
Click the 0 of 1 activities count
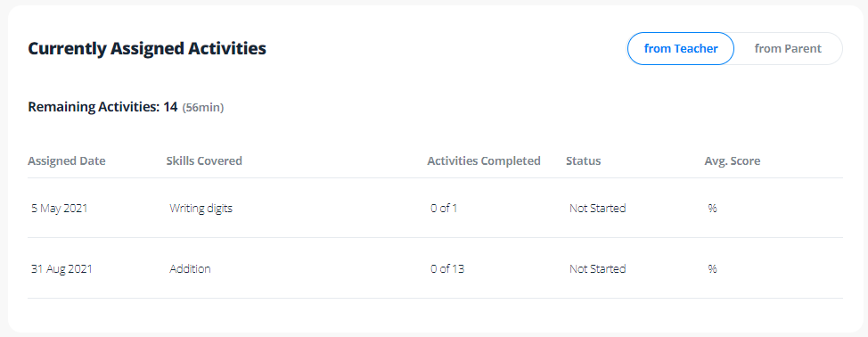pos(444,209)
